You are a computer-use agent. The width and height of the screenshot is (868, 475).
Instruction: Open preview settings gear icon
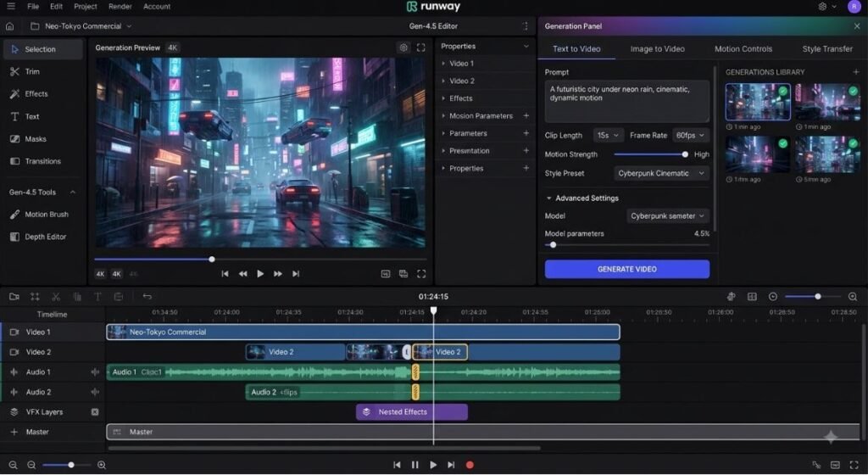point(403,47)
